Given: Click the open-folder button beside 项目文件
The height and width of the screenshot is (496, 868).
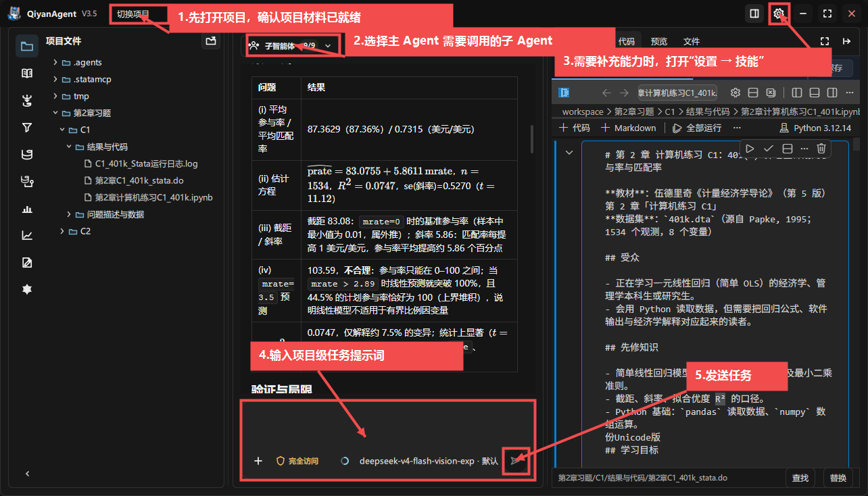Looking at the screenshot, I should (x=212, y=41).
